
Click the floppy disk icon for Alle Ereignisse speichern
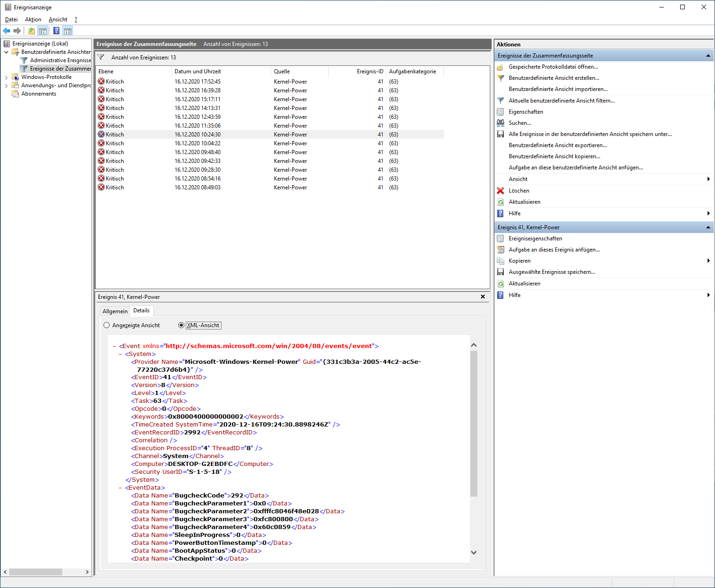tap(500, 134)
